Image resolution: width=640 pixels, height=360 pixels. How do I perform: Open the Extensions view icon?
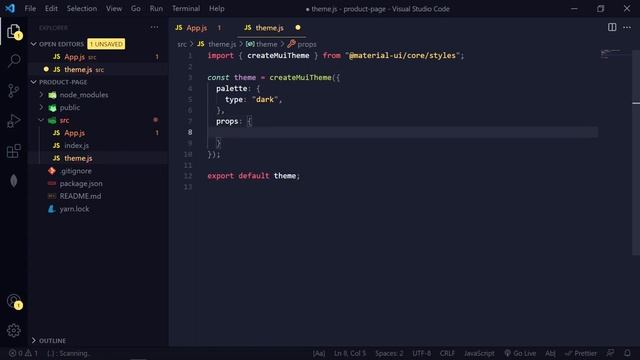(x=14, y=151)
